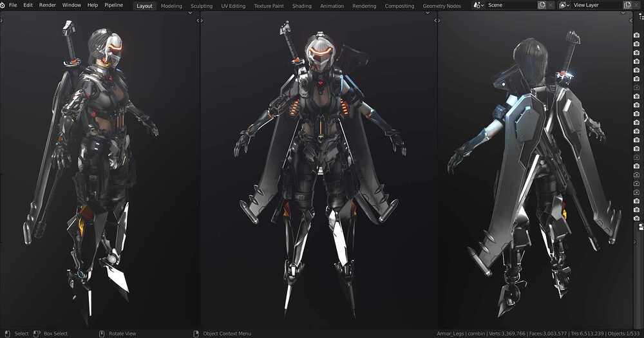Open the Edit menu
The height and width of the screenshot is (338, 644).
pos(28,5)
